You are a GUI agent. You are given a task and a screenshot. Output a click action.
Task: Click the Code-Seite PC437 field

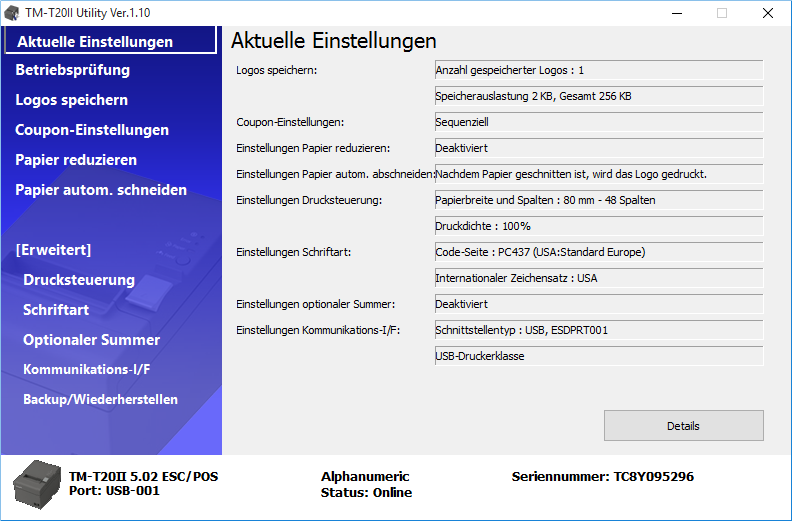[x=598, y=252]
